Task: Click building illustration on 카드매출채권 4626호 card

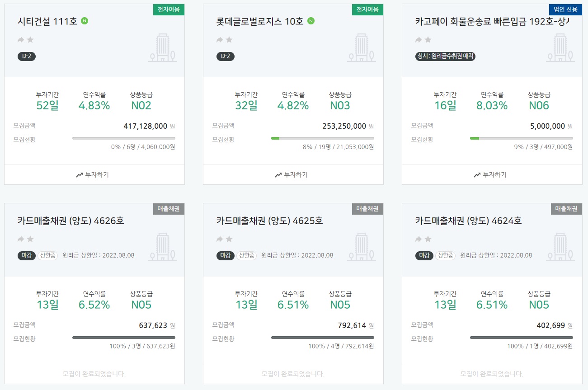Action: point(163,247)
